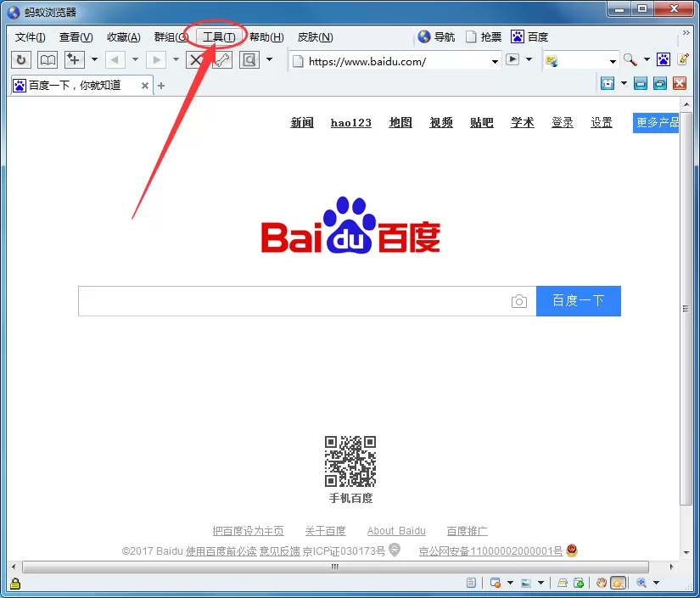This screenshot has height=598, width=700.
Task: Expand the image display dropdown in status bar
Action: click(x=540, y=583)
